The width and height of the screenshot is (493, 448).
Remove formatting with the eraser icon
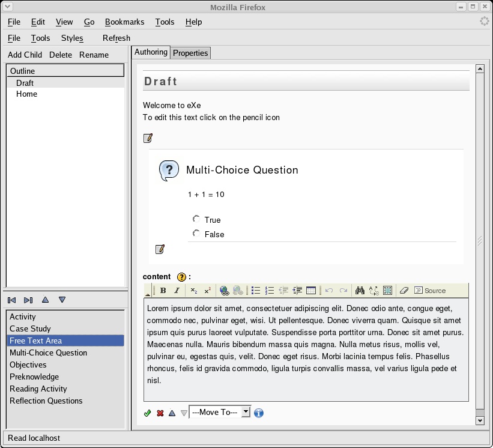(404, 291)
